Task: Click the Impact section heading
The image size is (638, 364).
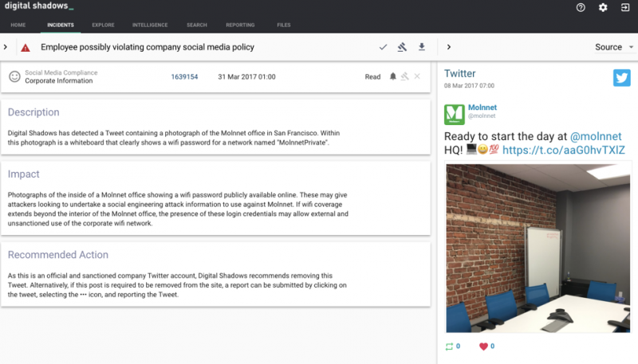Action: point(24,174)
